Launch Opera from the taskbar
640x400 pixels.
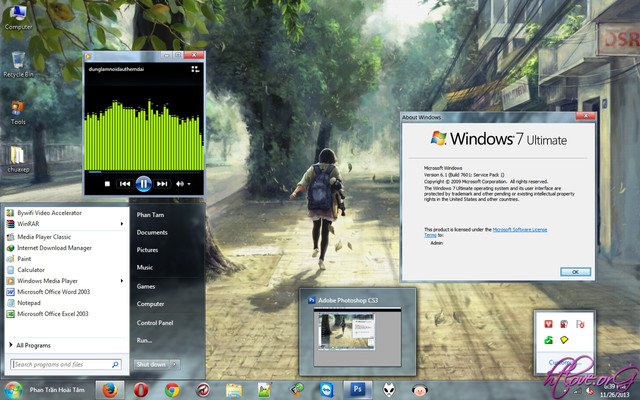pyautogui.click(x=141, y=390)
